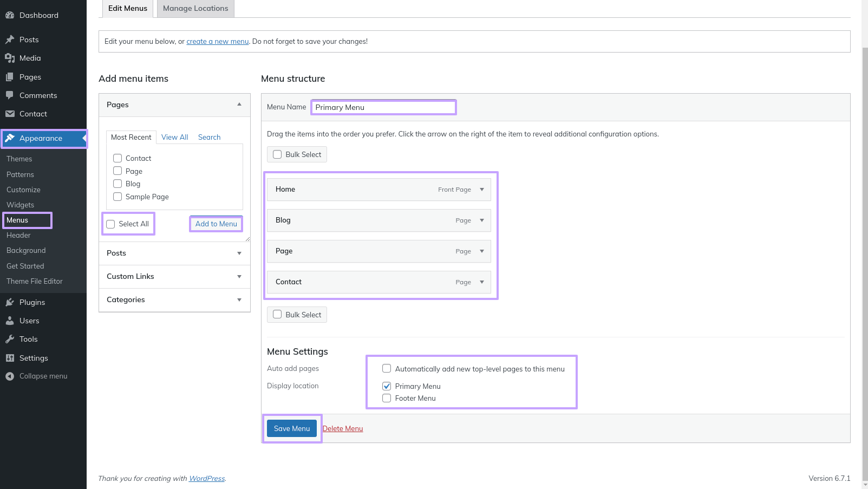Switch to the Manage Locations tab

tap(195, 9)
